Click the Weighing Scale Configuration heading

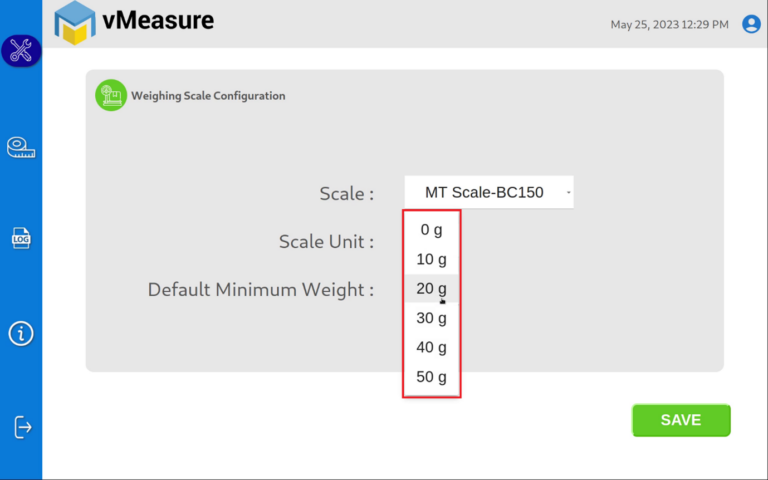coord(208,96)
